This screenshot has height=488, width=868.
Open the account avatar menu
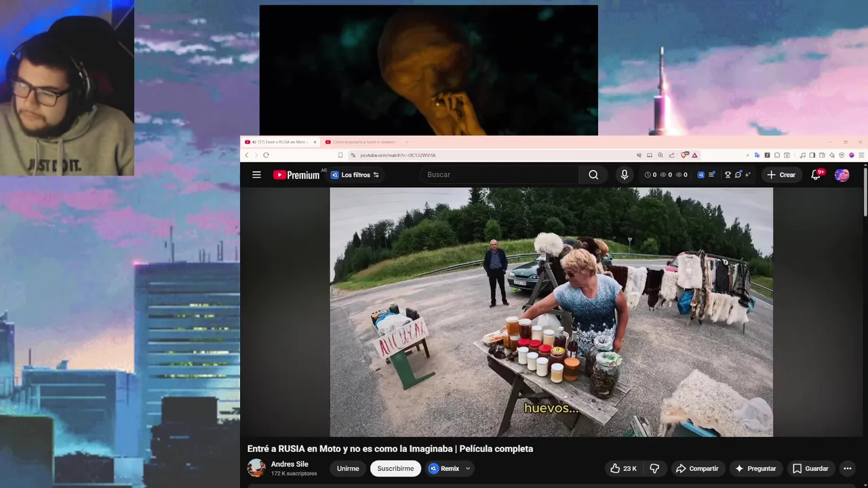(x=842, y=175)
